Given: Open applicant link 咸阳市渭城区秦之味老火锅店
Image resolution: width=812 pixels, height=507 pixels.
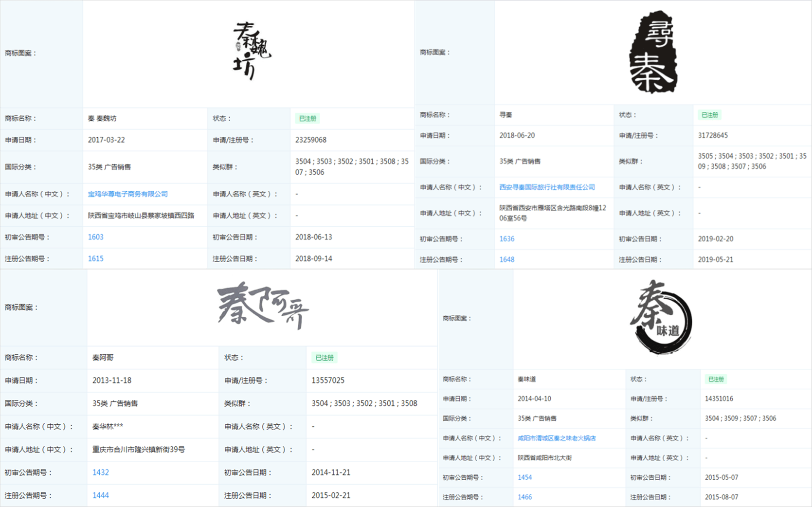Looking at the screenshot, I should (557, 438).
